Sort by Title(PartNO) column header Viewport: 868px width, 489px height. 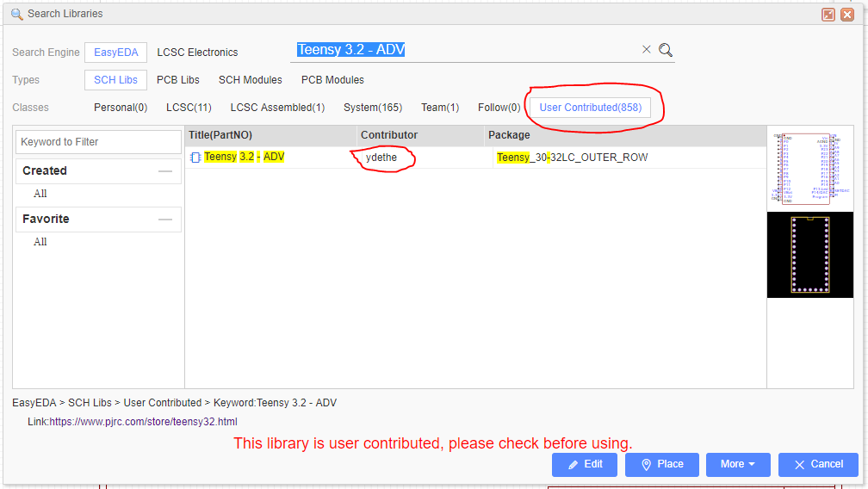point(270,135)
